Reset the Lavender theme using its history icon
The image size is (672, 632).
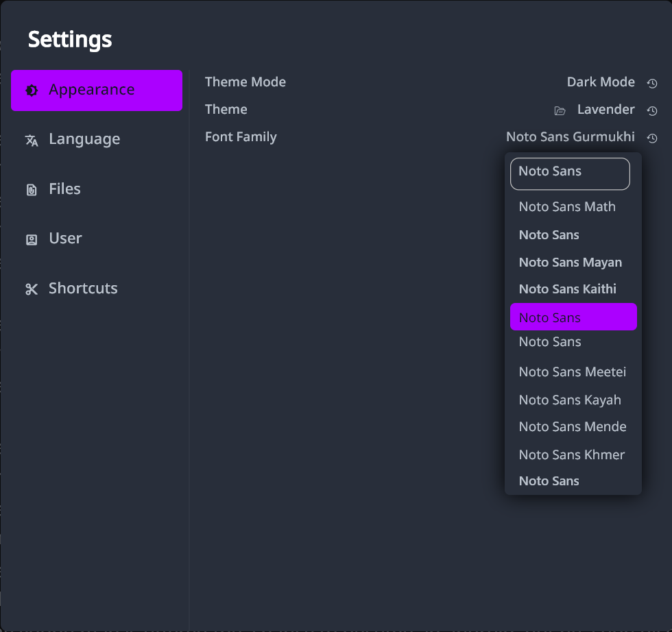pos(652,110)
